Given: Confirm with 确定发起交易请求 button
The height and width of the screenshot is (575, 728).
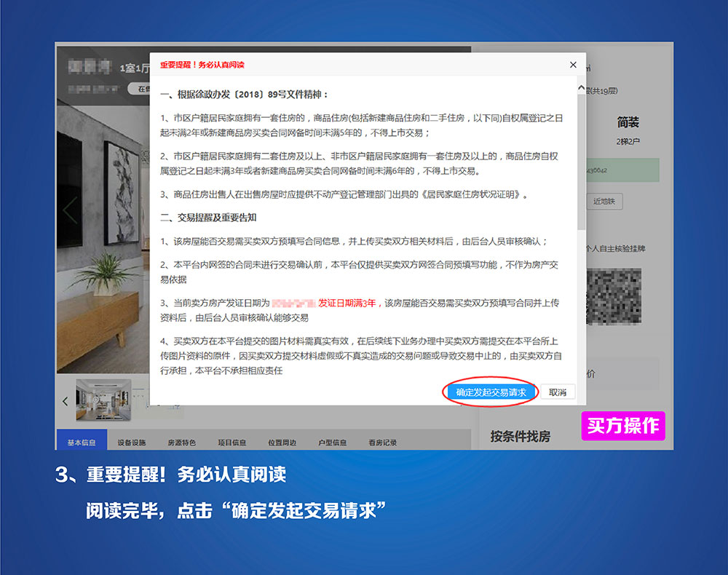Looking at the screenshot, I should 491,392.
